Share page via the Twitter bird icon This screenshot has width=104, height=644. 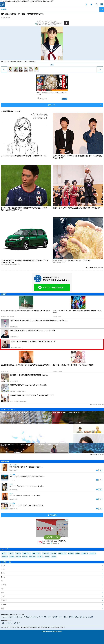click(92, 5)
